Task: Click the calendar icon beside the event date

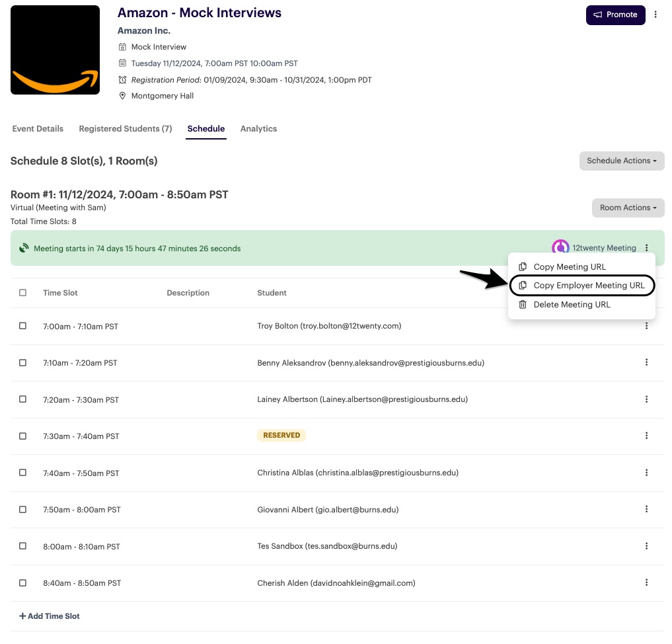Action: click(122, 63)
